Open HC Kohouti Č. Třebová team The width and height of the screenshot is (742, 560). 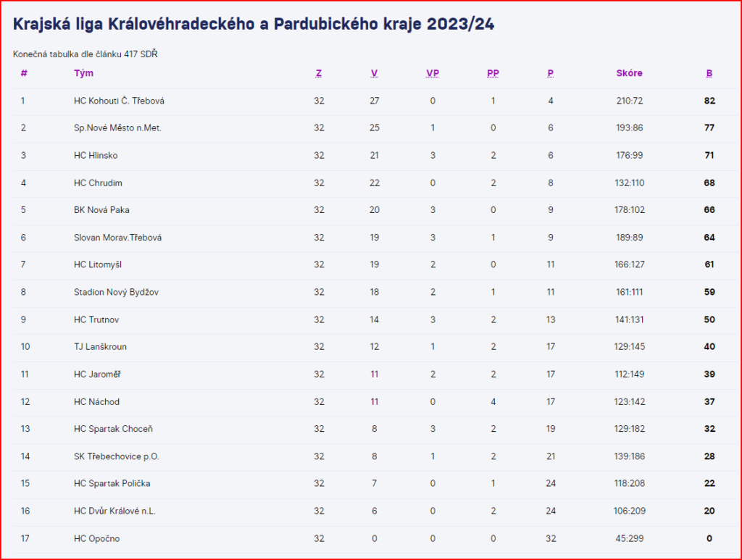click(x=114, y=101)
